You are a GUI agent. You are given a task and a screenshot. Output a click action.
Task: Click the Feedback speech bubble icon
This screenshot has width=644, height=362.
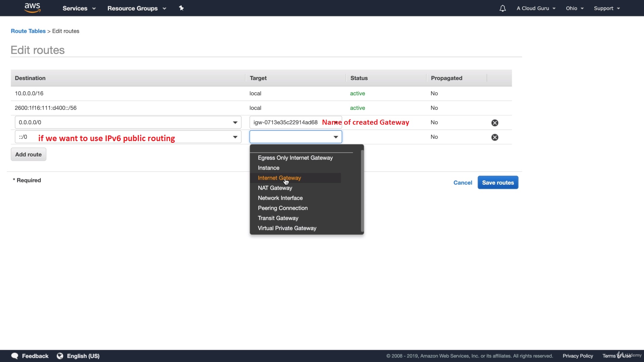(15, 356)
